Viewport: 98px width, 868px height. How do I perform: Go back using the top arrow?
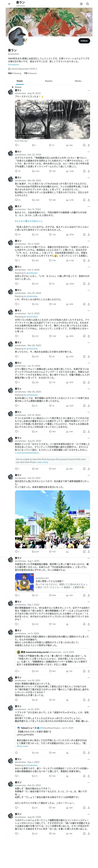(9, 4)
